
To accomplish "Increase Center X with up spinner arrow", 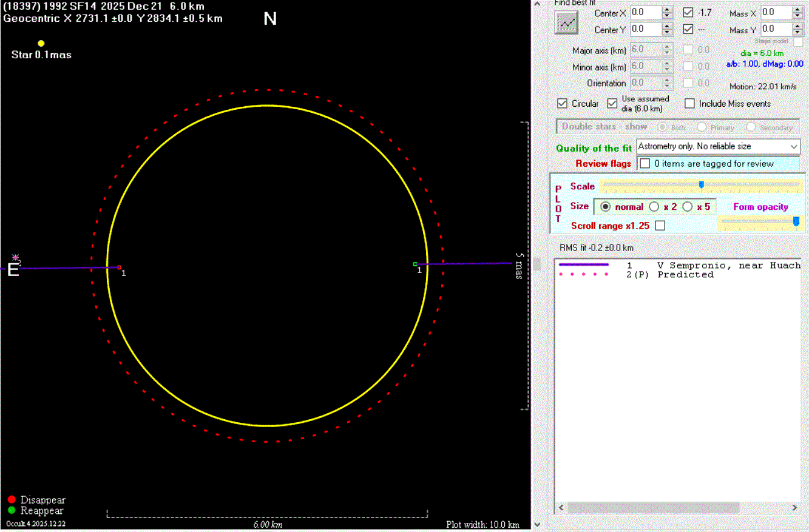I will (667, 10).
